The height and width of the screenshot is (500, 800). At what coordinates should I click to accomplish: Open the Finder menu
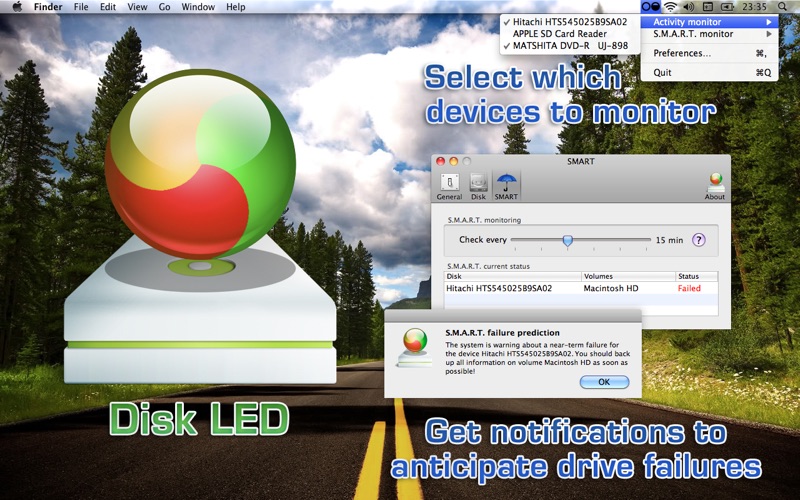[x=48, y=7]
